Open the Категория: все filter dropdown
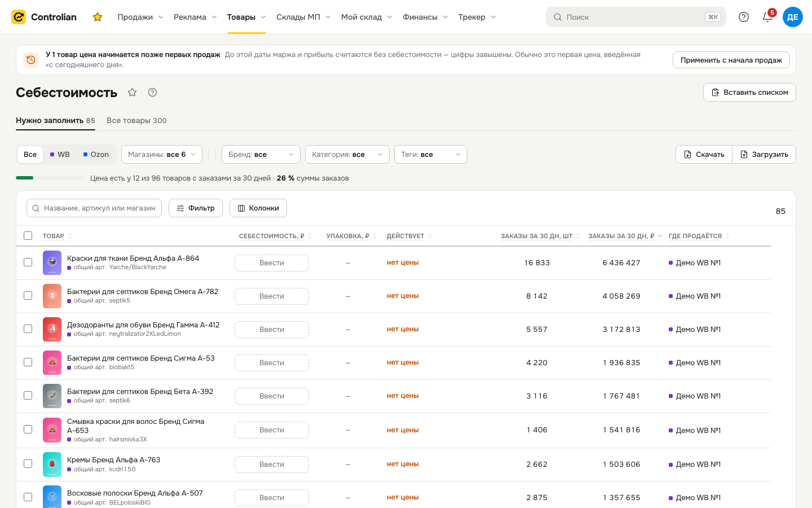 click(347, 155)
